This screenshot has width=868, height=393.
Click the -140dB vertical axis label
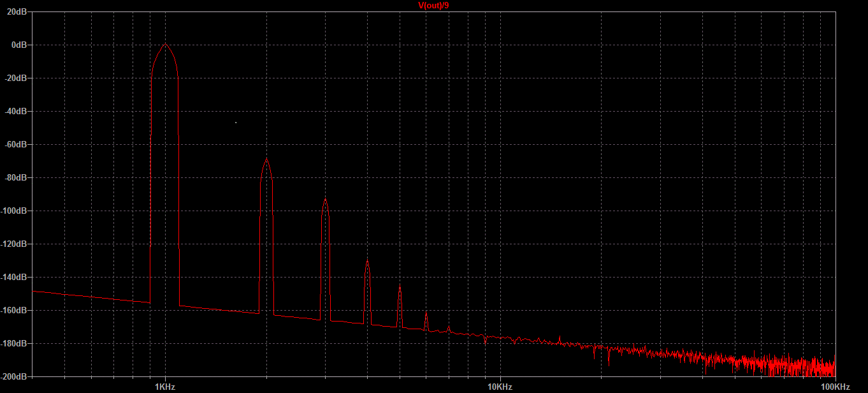tap(15, 277)
